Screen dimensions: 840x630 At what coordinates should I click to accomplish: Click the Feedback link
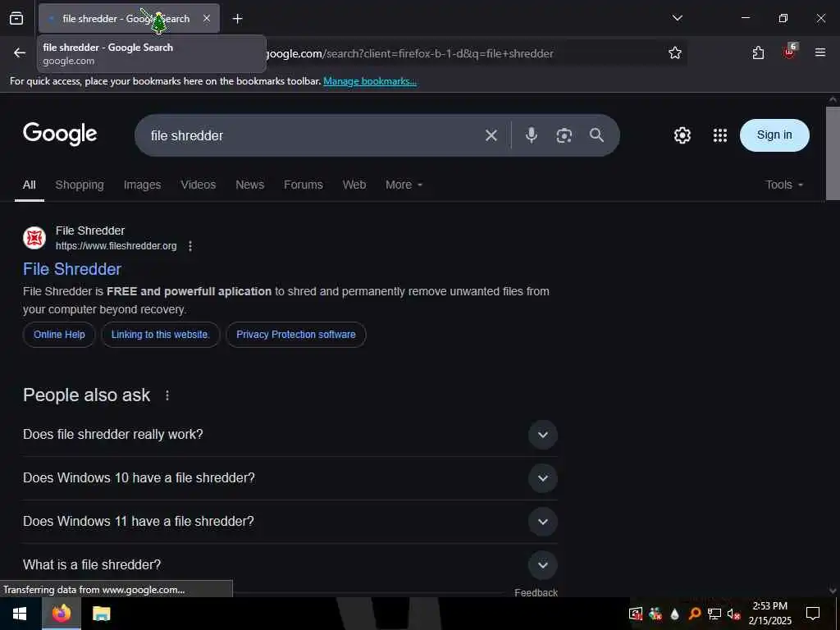tap(536, 592)
